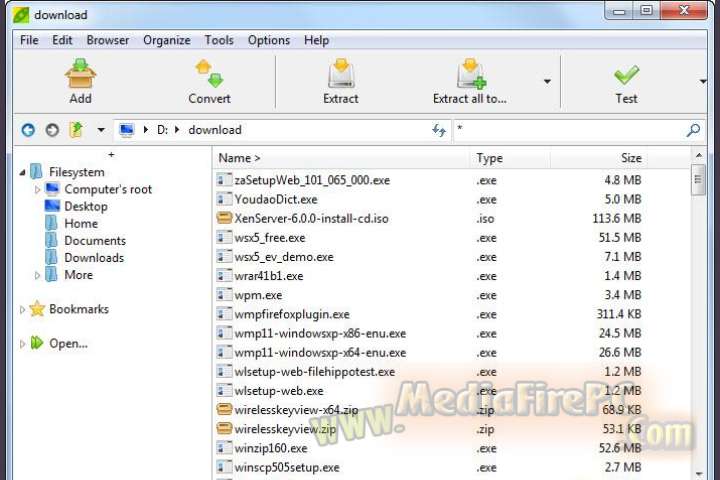Click the download breadcrumb segment

pyautogui.click(x=215, y=130)
